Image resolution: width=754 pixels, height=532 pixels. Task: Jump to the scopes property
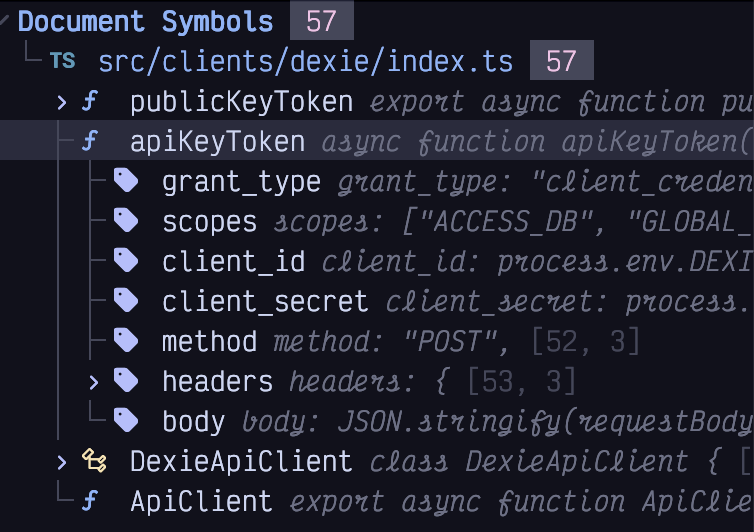[210, 222]
